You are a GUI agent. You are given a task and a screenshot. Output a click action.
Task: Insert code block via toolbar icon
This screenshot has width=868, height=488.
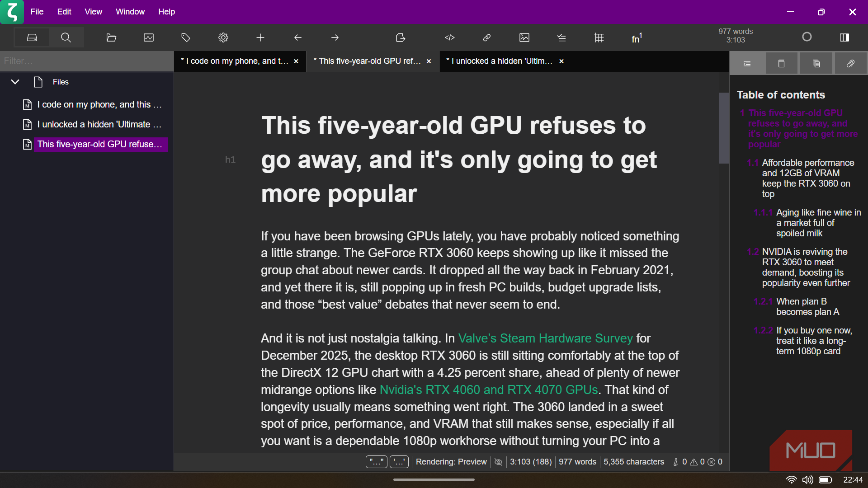[449, 38]
